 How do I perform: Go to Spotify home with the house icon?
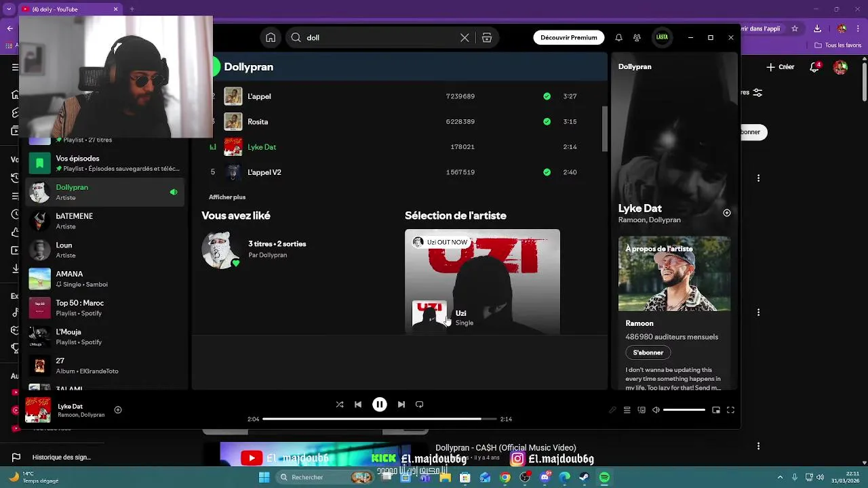[x=271, y=38]
